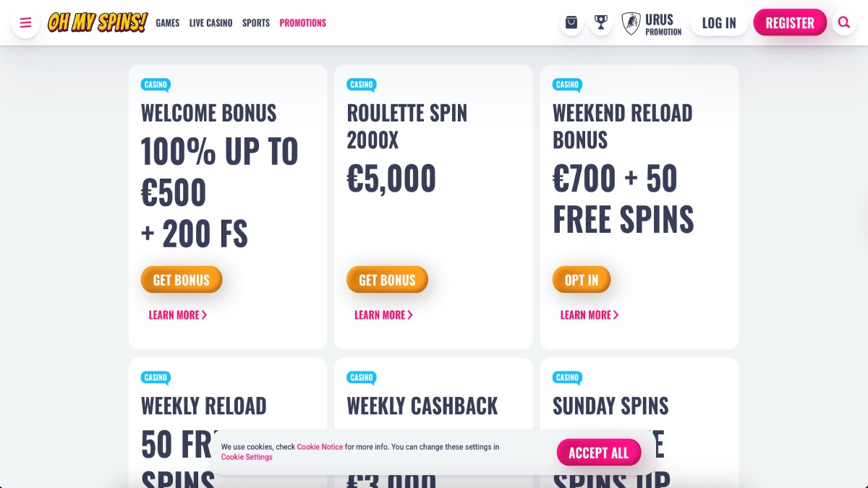The image size is (868, 488).
Task: Open the trophy tournaments icon
Action: pos(600,23)
